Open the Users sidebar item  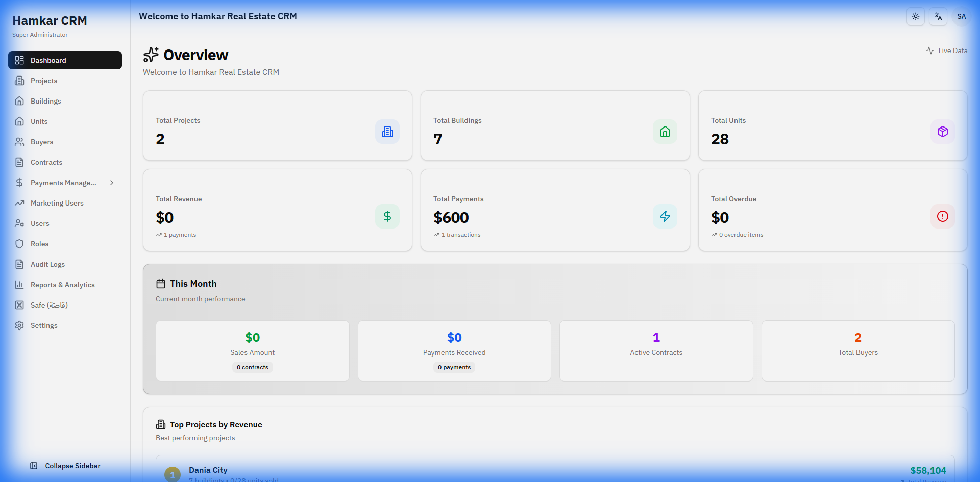tap(65, 223)
